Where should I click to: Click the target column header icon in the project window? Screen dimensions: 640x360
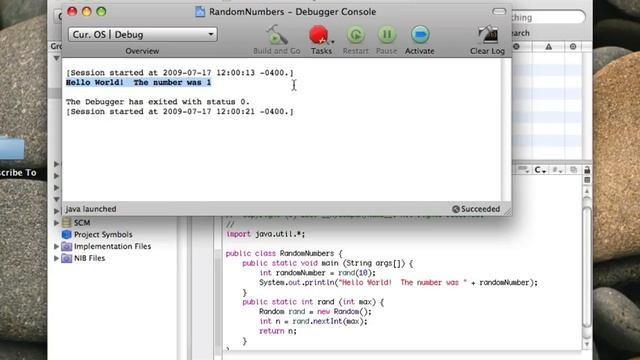click(x=573, y=47)
